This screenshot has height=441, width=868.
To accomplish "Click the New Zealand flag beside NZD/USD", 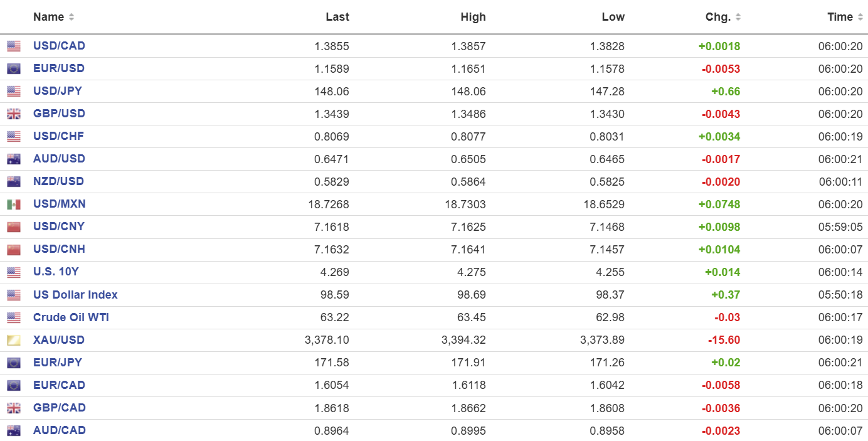I will [14, 182].
